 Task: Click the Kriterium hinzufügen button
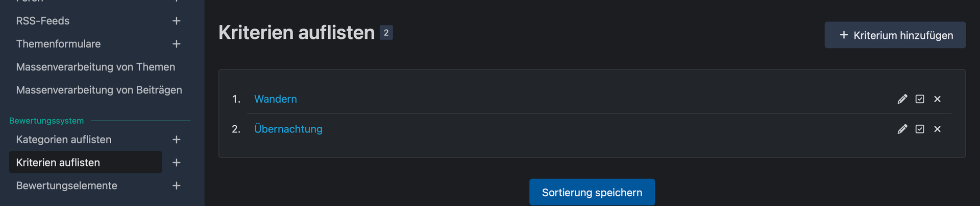895,35
